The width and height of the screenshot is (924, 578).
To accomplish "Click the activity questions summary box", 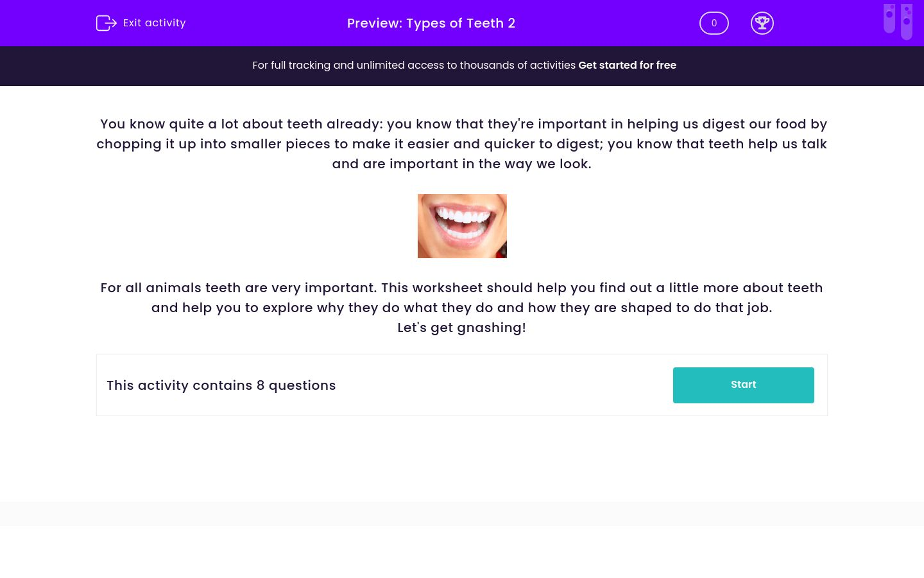I will coord(462,385).
